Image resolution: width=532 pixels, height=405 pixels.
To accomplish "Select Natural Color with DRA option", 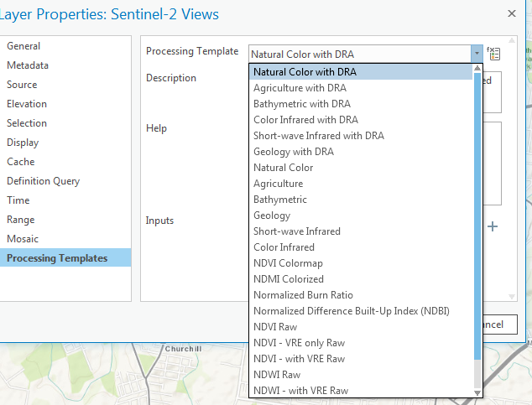I will point(361,72).
